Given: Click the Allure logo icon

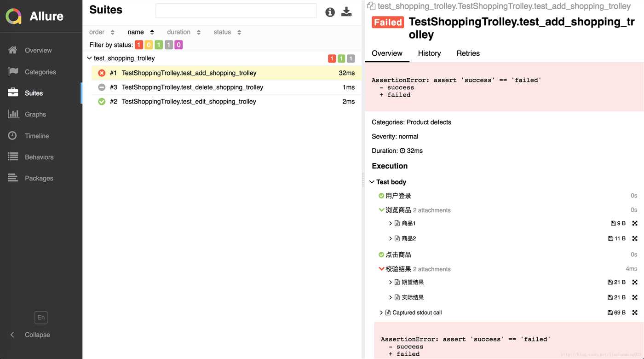Looking at the screenshot, I should (x=14, y=16).
